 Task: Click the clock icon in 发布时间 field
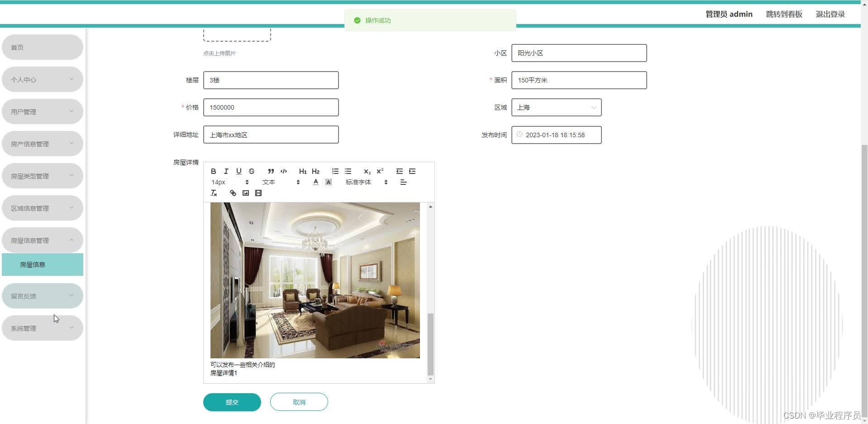pyautogui.click(x=520, y=135)
